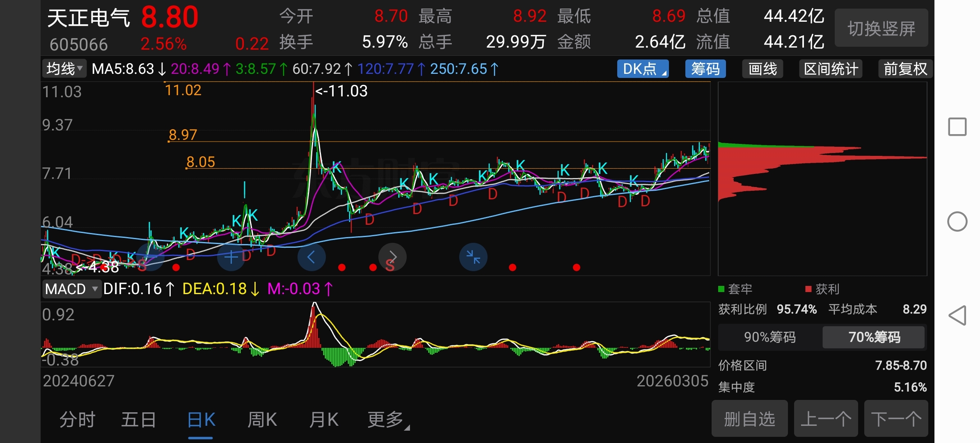The image size is (980, 443).
Task: Click the 删自选 button
Action: click(x=749, y=419)
